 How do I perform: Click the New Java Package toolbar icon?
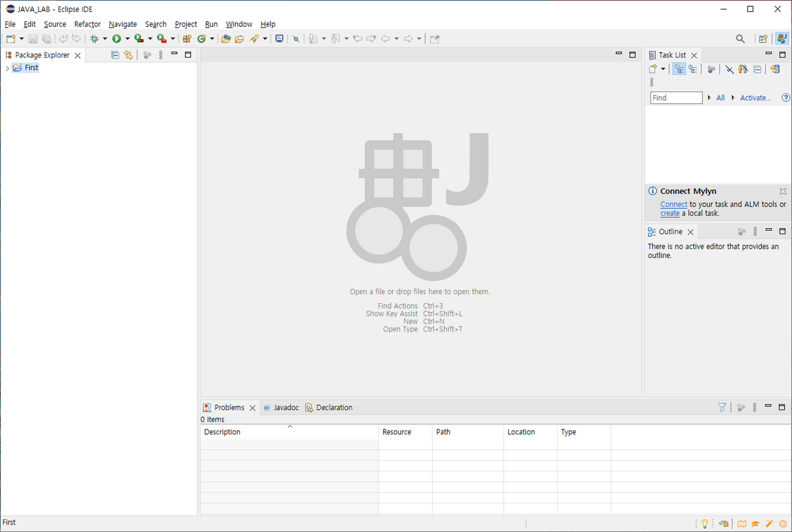[x=187, y=38]
